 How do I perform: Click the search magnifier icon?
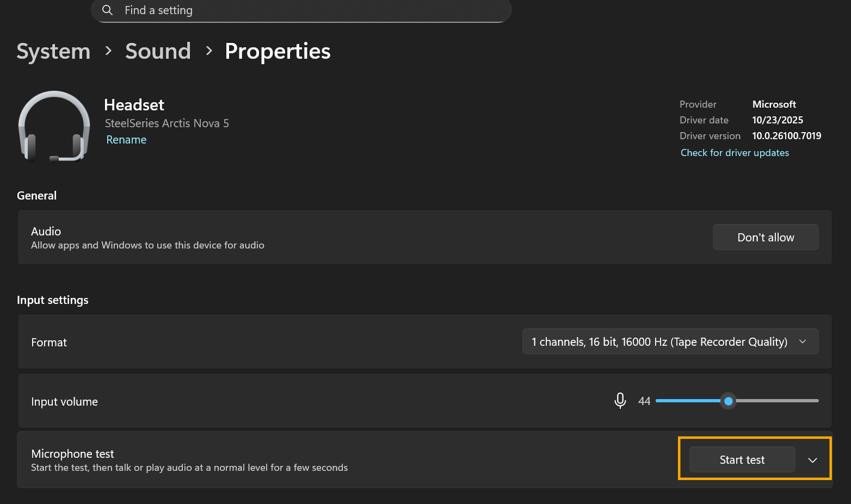pos(107,10)
